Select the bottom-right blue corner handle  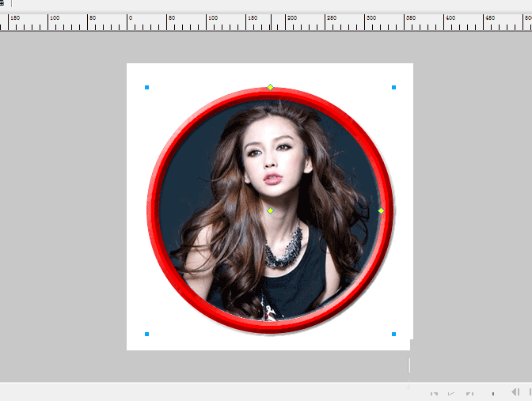(393, 335)
